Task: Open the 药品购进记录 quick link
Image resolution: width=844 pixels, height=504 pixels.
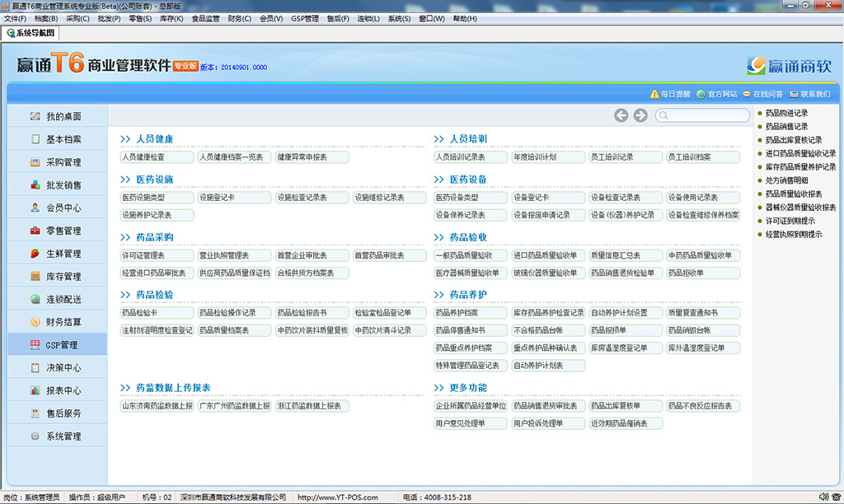Action: coord(786,114)
